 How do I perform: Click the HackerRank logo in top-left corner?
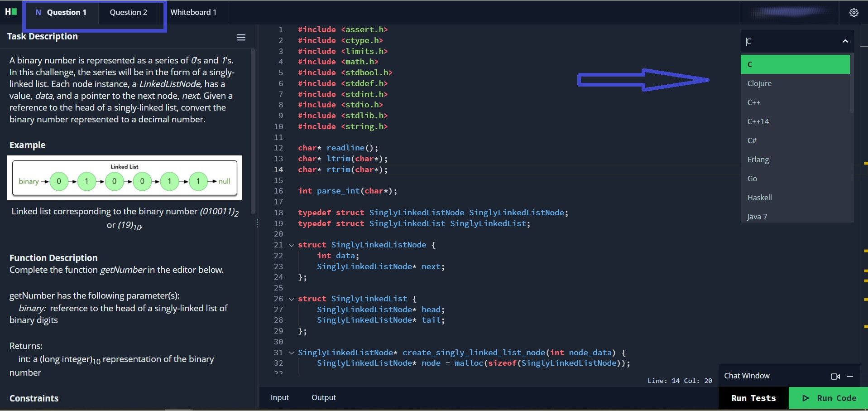tap(11, 12)
